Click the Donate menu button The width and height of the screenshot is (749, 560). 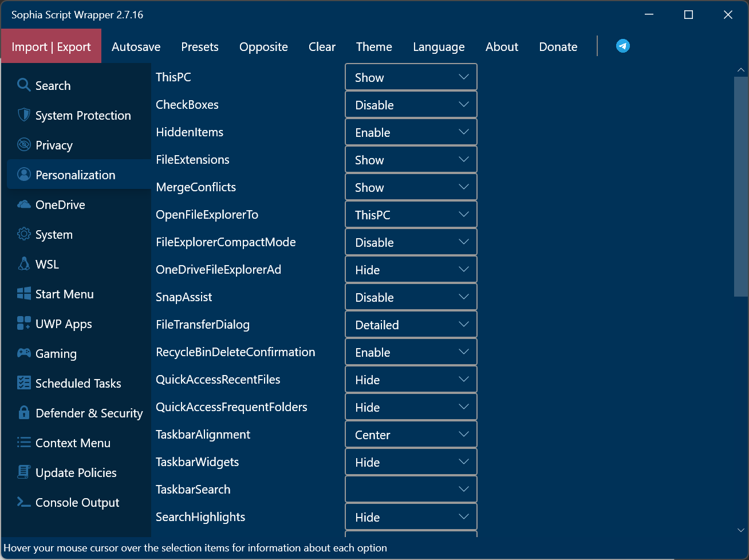558,47
